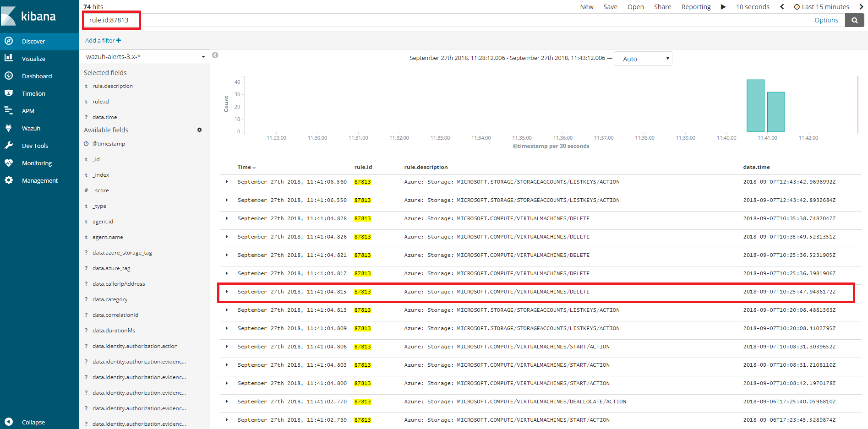Expand row at 11:41:04.813

pos(227,310)
